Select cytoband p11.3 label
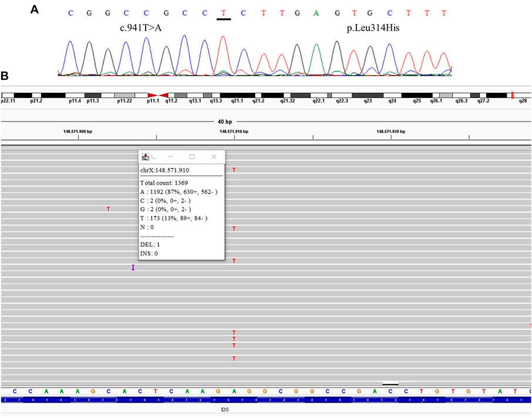The height and width of the screenshot is (418, 532). coord(93,101)
